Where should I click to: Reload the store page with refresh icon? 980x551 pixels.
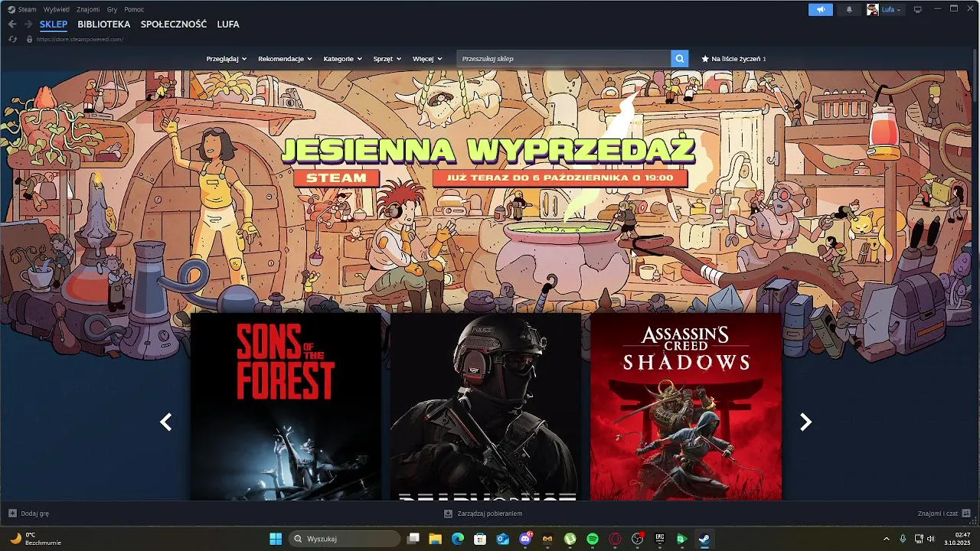point(12,39)
